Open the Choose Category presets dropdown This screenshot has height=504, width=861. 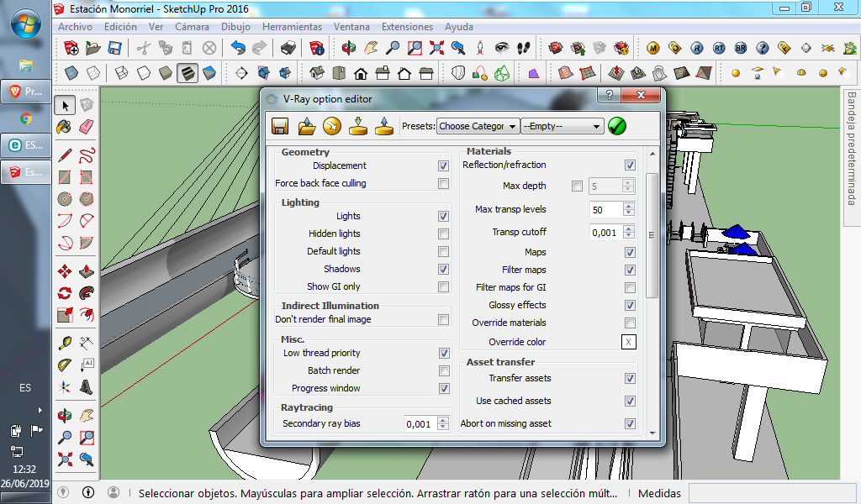[x=478, y=126]
